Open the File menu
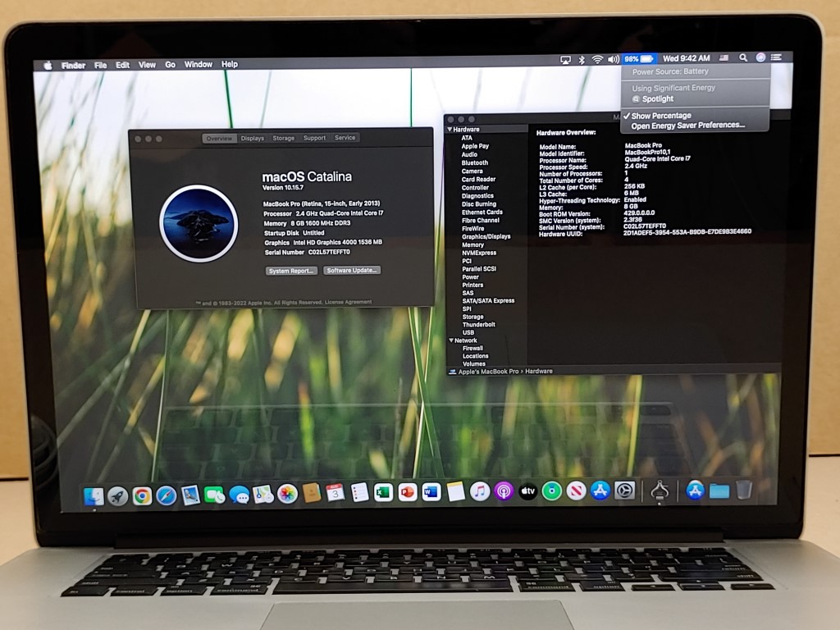The width and height of the screenshot is (840, 630). [101, 66]
